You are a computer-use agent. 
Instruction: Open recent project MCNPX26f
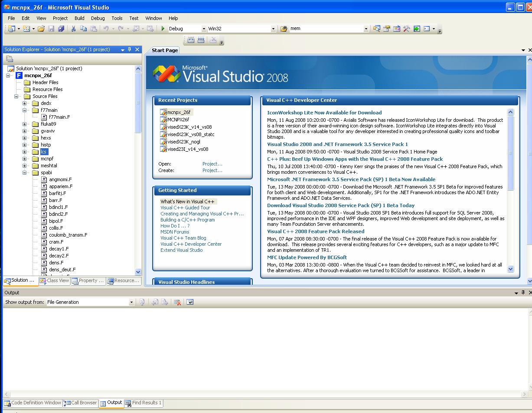[x=178, y=120]
